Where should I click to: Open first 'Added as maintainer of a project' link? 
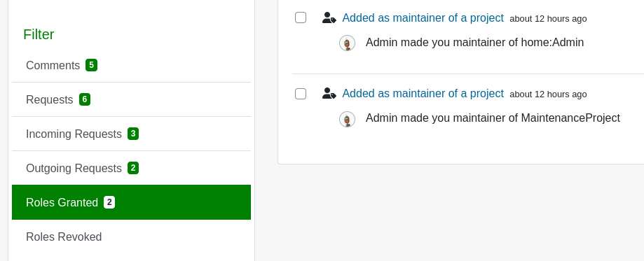pyautogui.click(x=423, y=17)
